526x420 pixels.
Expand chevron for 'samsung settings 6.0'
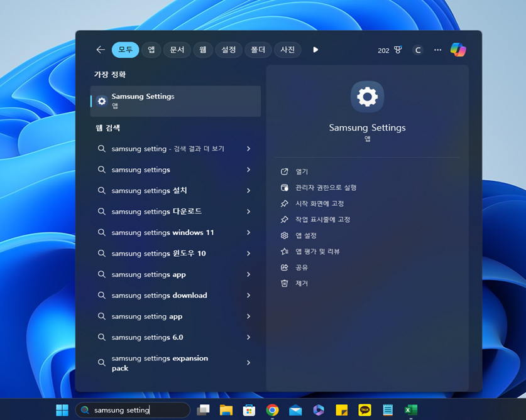pyautogui.click(x=249, y=337)
